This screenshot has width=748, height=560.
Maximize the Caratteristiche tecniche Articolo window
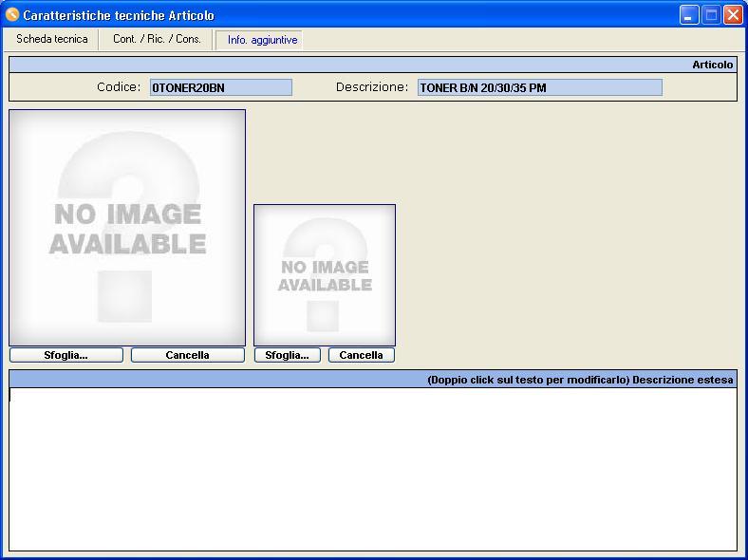(711, 15)
